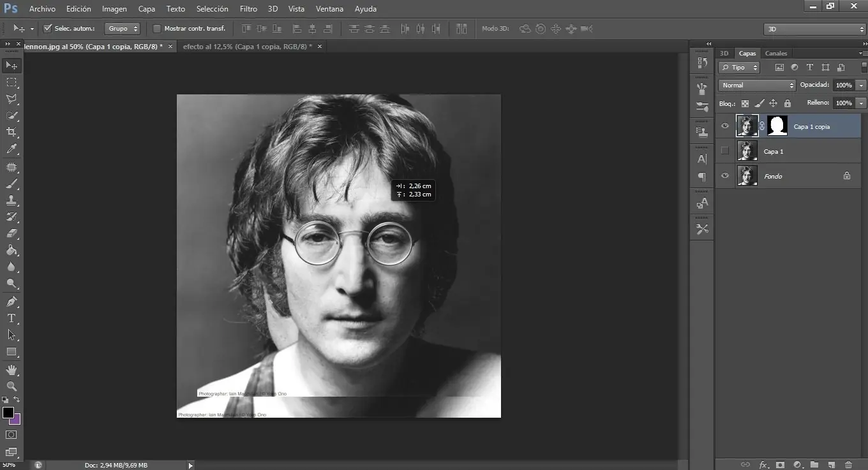
Task: Select the Crop tool
Action: tap(11, 132)
